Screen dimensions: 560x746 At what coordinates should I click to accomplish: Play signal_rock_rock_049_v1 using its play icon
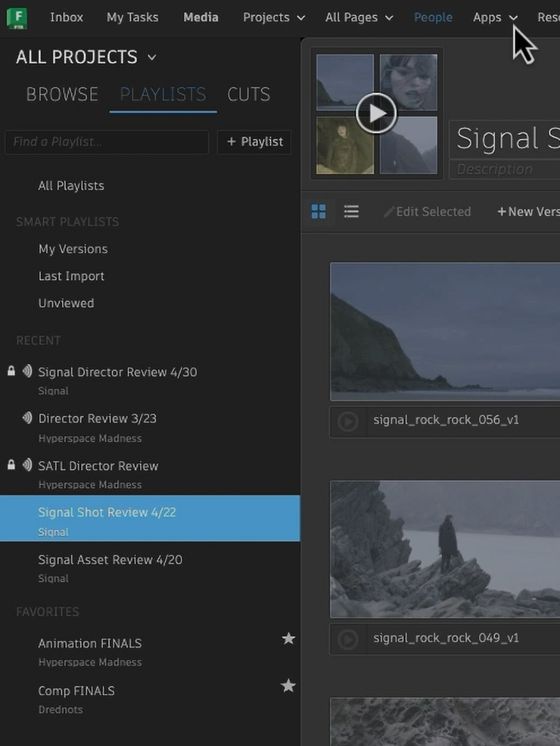pos(348,639)
